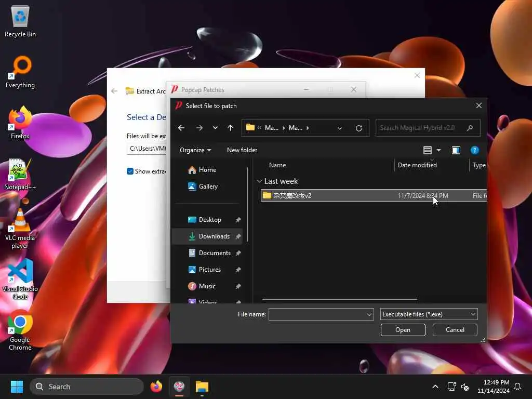Open view options dropdown arrow
This screenshot has width=532, height=399.
tap(438, 150)
